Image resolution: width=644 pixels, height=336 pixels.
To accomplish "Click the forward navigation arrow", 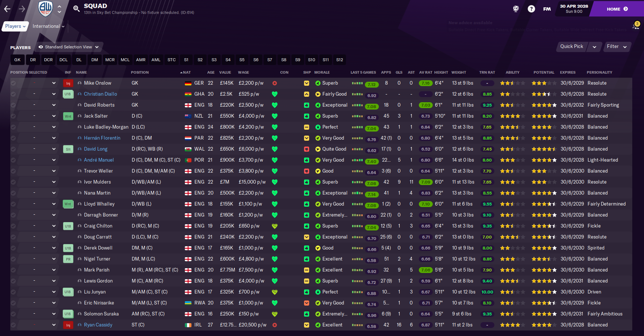I will click(x=22, y=9).
